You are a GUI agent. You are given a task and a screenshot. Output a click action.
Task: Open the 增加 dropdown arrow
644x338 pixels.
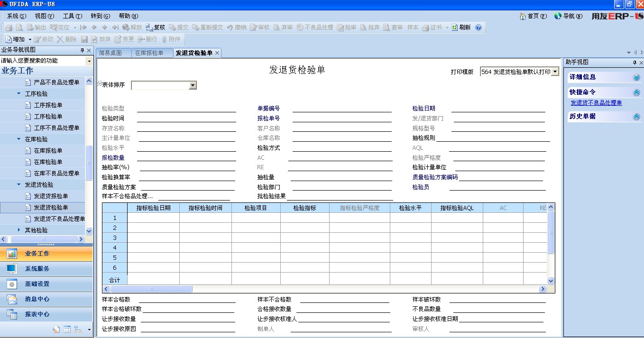pos(30,39)
